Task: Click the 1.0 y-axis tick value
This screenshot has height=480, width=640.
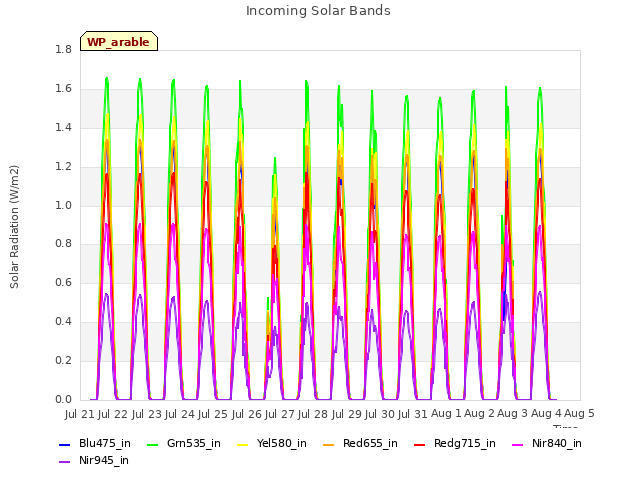Action: [x=64, y=205]
